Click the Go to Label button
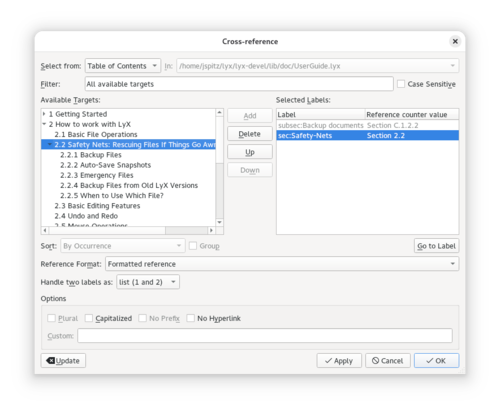The image size is (500, 412). coord(436,246)
